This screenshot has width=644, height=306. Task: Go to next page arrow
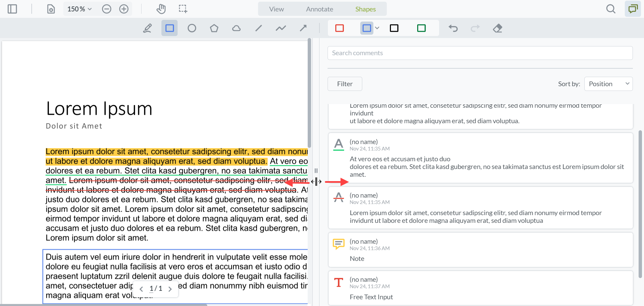click(170, 289)
